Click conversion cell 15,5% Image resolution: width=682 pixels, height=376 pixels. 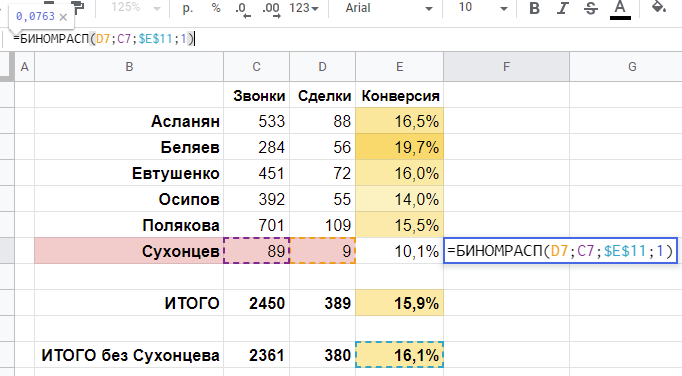399,225
